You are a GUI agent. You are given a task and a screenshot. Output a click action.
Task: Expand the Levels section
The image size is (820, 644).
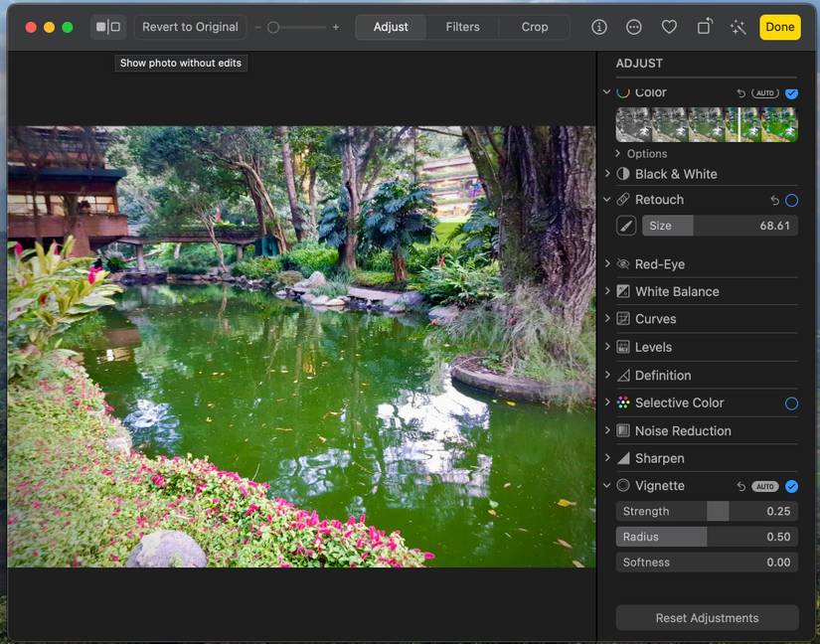[x=607, y=346]
